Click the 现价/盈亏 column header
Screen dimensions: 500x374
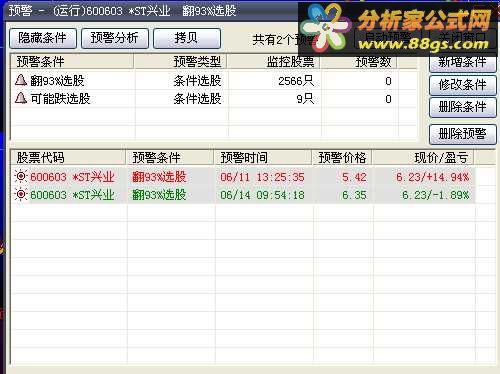click(x=423, y=158)
